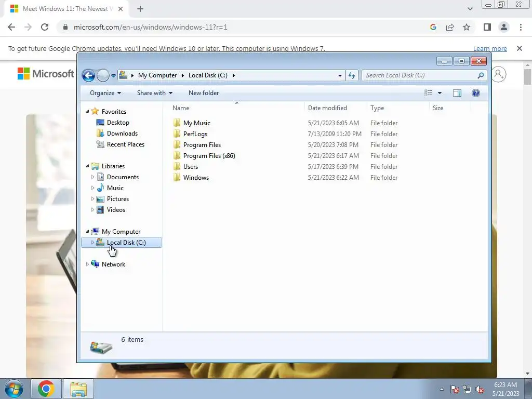Expand the arrow after My Computer breadcrumb
532x399 pixels.
click(182, 75)
